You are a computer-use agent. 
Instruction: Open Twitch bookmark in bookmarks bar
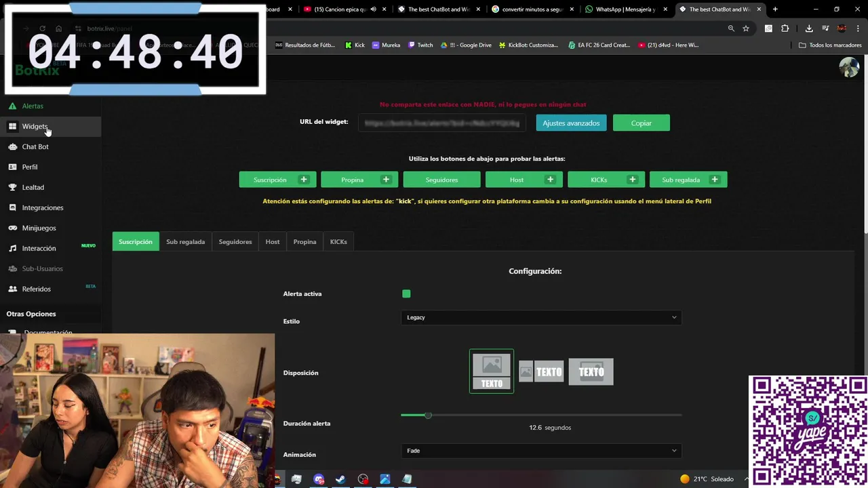[420, 45]
